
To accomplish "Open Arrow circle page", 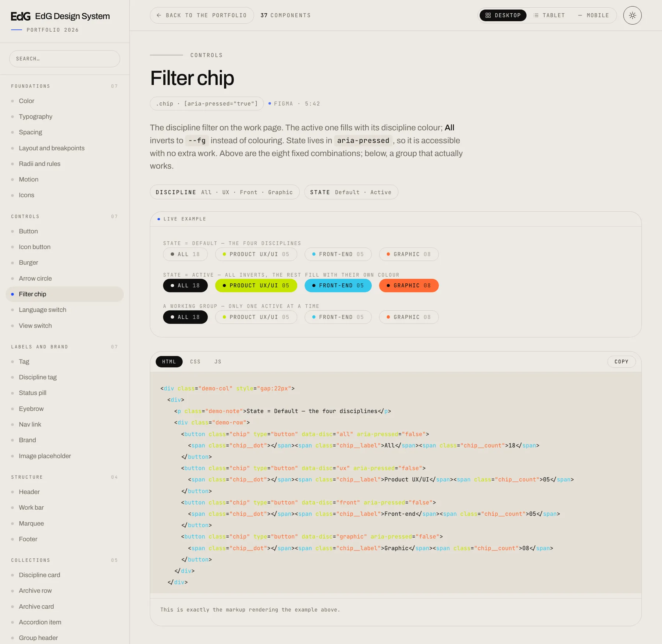I will click(65, 279).
